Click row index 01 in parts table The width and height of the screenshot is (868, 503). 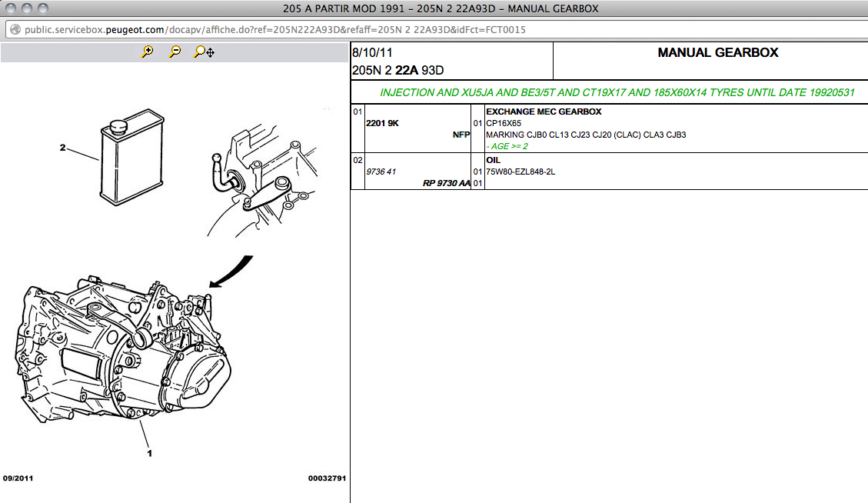[x=358, y=112]
